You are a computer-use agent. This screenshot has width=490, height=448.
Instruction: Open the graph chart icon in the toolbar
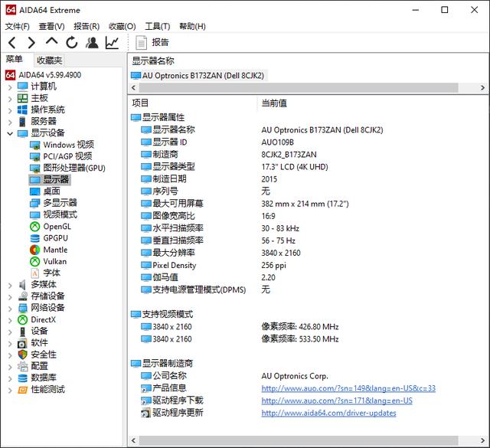[112, 43]
